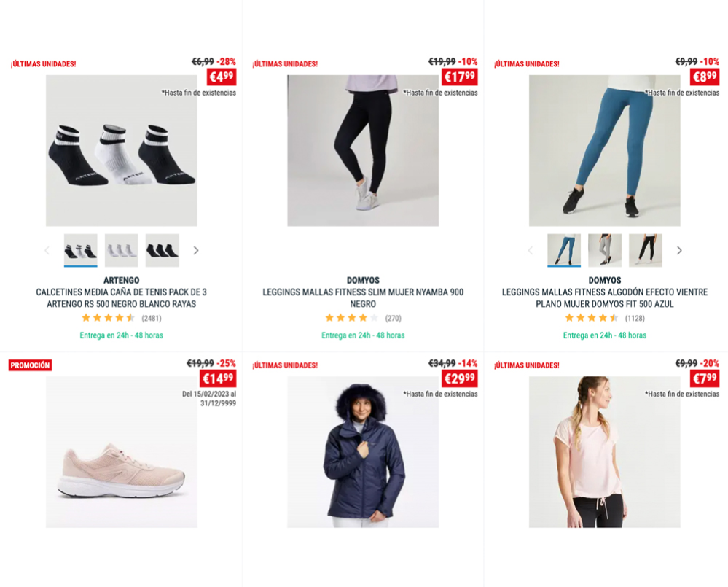This screenshot has height=587, width=728.
Task: Click the star rating with 1128 reviews
Action: point(592,318)
